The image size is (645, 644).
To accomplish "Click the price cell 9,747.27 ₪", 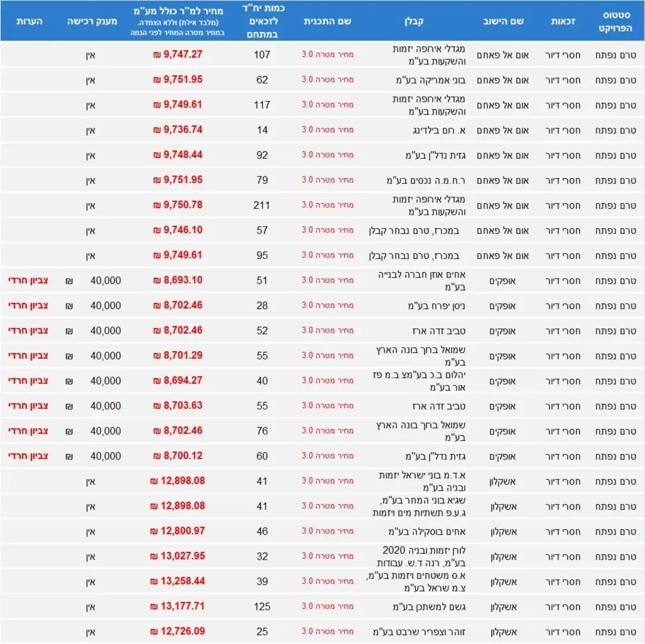I will pos(178,54).
